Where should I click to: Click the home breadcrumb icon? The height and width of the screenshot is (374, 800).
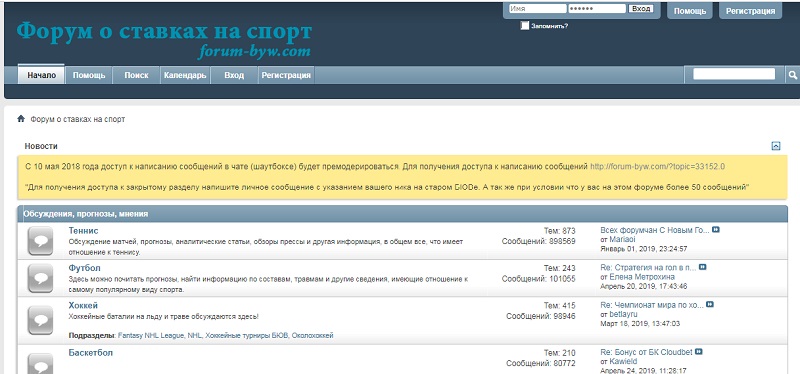click(x=21, y=119)
